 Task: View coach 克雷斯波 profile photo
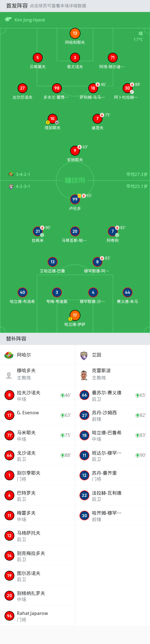[84, 375]
